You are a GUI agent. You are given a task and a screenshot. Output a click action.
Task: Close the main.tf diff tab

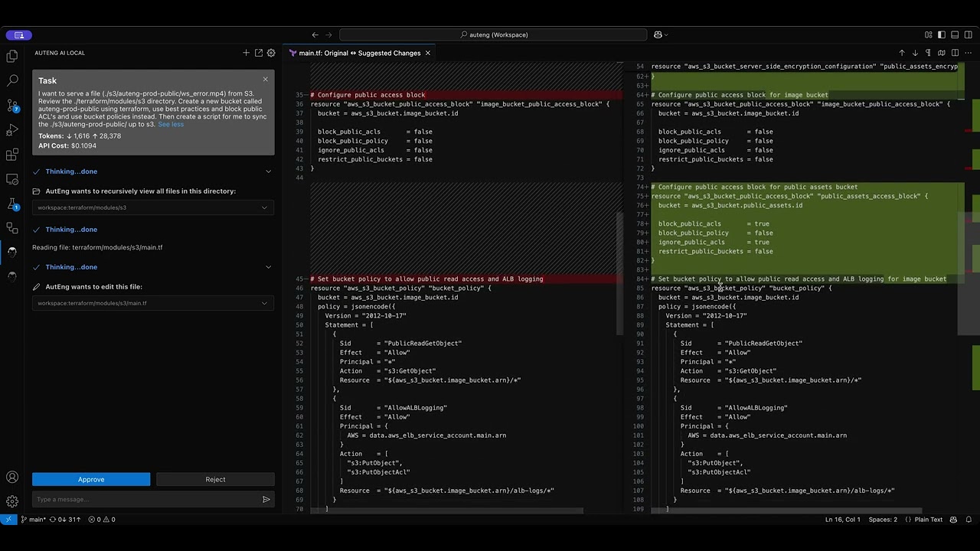click(427, 53)
